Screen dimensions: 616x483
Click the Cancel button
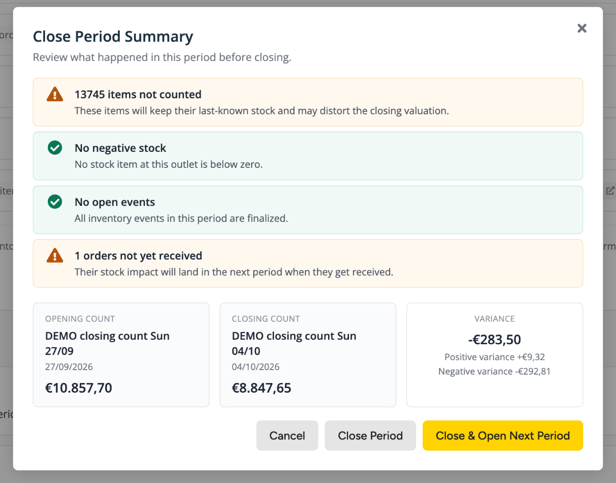click(287, 435)
